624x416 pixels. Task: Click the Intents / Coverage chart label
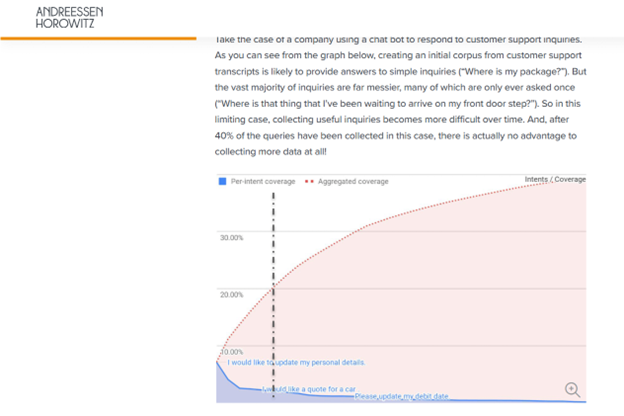coord(555,179)
